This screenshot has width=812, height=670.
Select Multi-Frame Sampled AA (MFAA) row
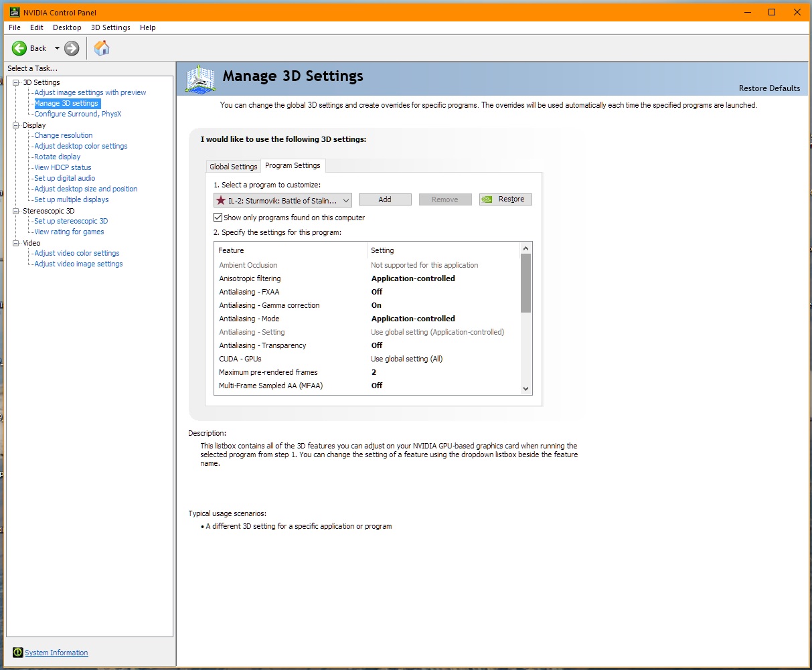[367, 386]
